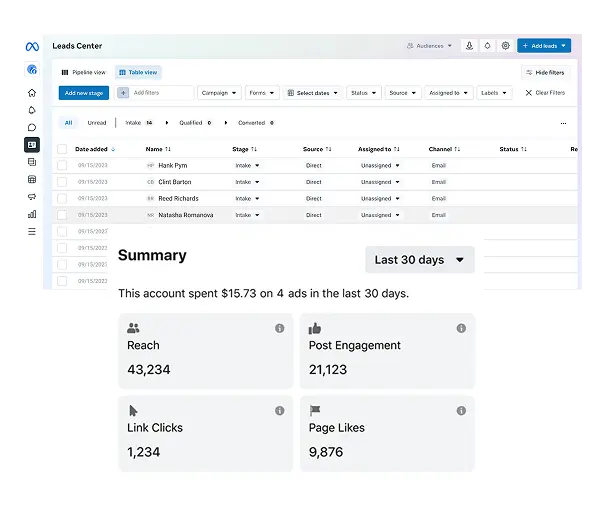The width and height of the screenshot is (600, 509).
Task: Sort by Assigned to column arrows
Action: tap(396, 149)
